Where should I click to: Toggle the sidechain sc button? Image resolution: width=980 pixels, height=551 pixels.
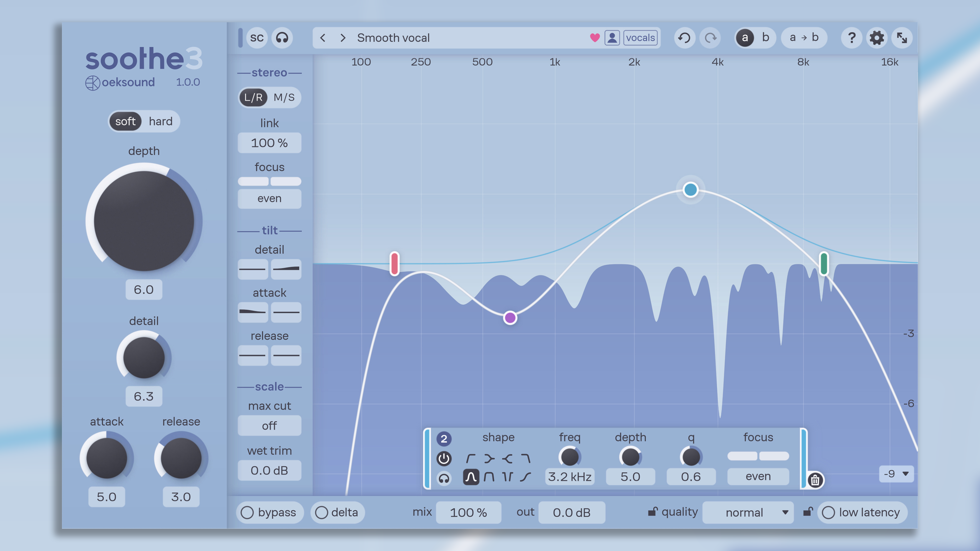pos(257,38)
